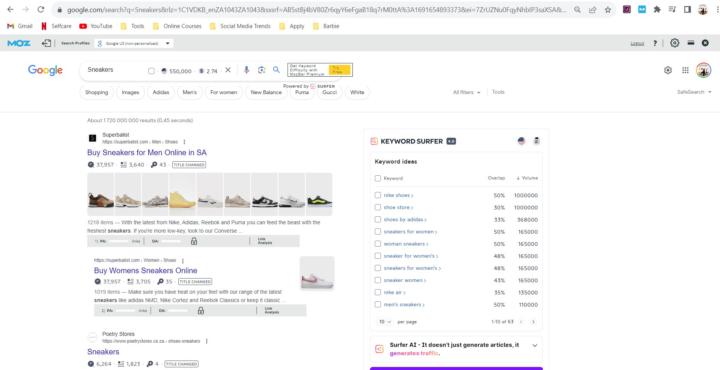Screen dimensions: 720x370
Task: Open the Chrome profile avatar in the toolbar
Action: pos(703,9)
